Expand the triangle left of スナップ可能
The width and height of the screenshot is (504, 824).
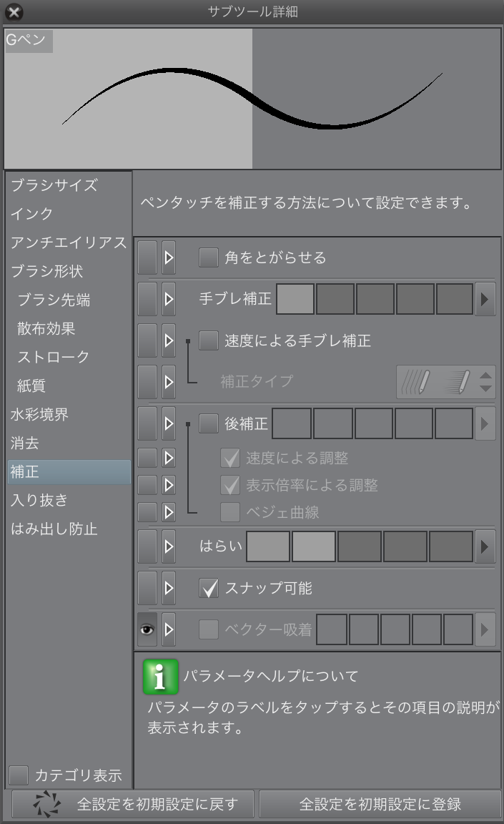(169, 589)
